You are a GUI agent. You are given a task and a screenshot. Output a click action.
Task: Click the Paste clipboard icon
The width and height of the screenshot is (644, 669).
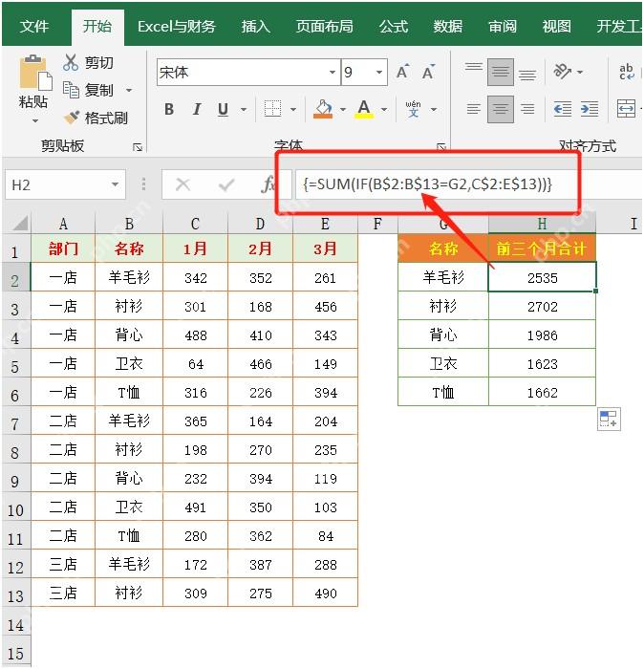point(35,73)
